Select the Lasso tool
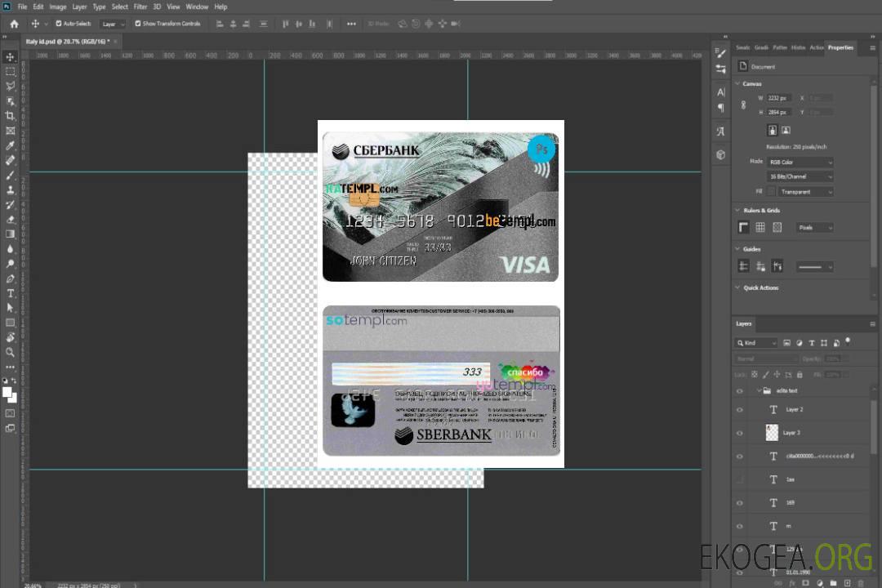Screen dimensions: 882x588 coord(10,86)
